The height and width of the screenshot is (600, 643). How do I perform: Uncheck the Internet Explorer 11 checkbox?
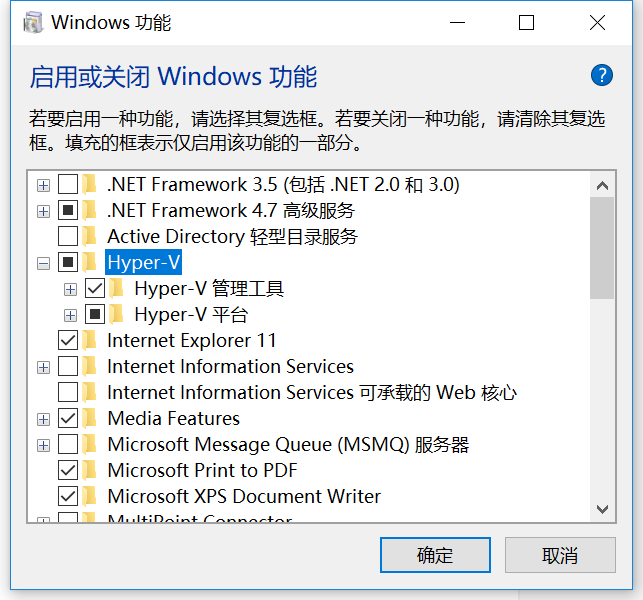pos(68,340)
